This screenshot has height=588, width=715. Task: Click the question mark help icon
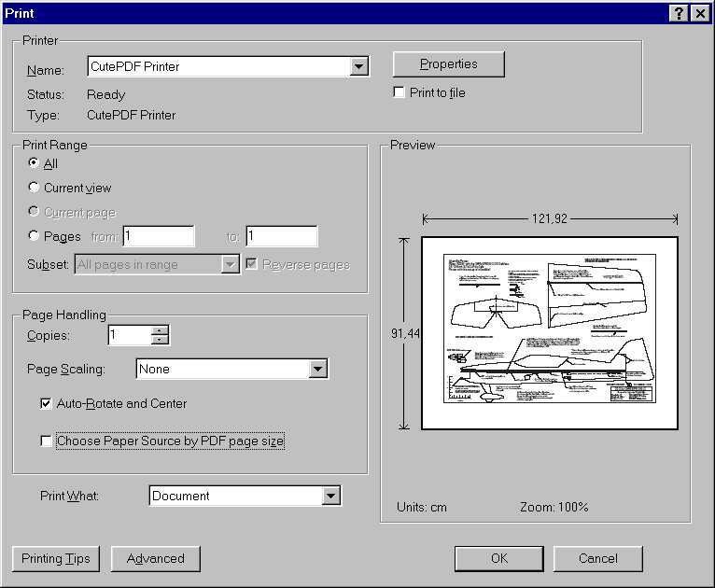coord(679,13)
